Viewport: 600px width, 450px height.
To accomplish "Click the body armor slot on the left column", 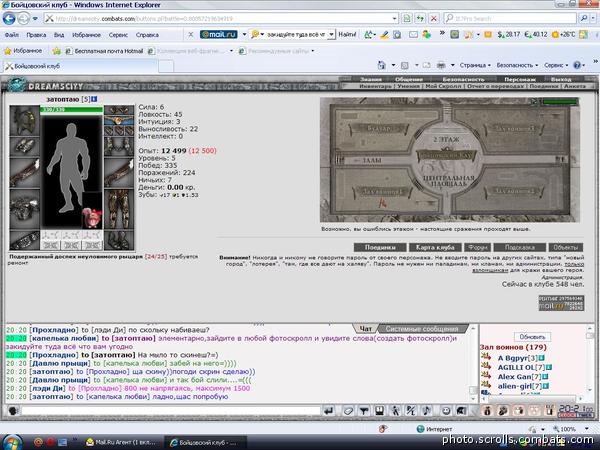I will tap(24, 209).
